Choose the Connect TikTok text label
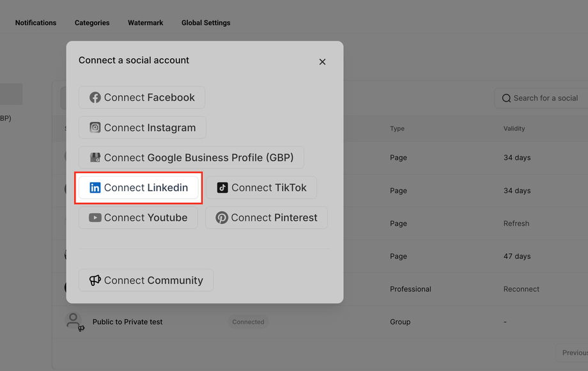588x371 pixels. (x=269, y=187)
